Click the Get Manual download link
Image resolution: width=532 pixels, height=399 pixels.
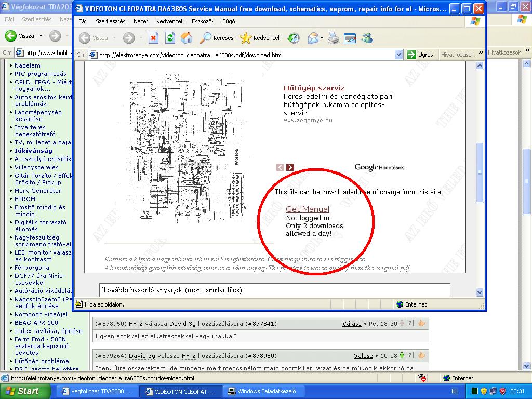pos(308,209)
